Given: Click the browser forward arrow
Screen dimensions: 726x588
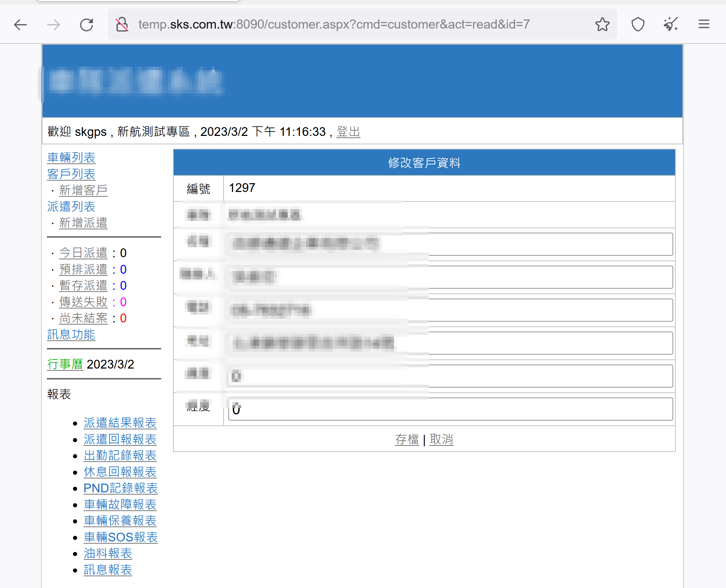Looking at the screenshot, I should (x=54, y=25).
